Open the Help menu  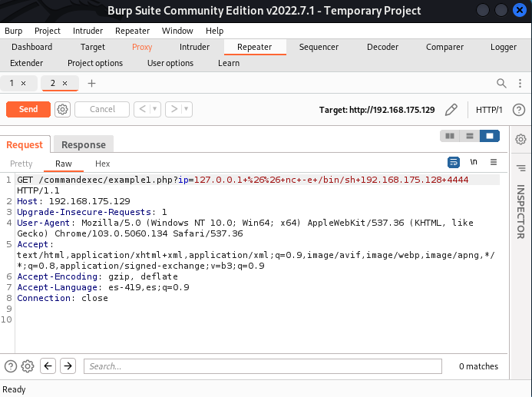tap(214, 31)
